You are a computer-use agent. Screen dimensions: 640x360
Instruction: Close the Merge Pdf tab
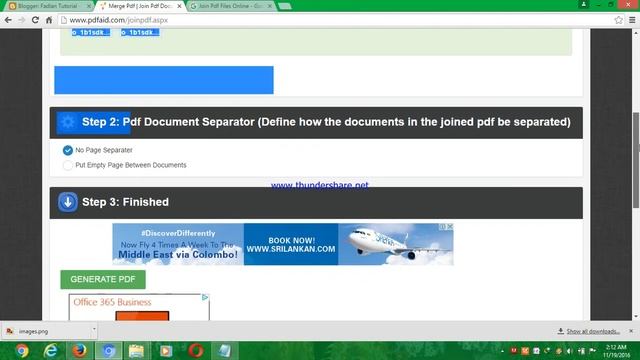coord(179,6)
